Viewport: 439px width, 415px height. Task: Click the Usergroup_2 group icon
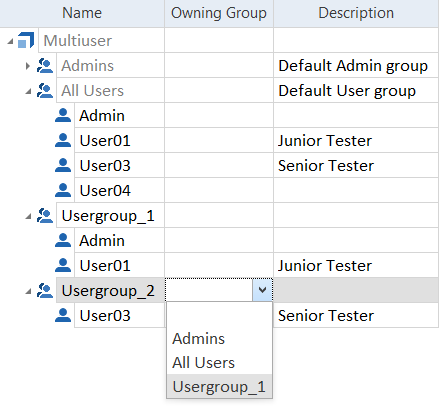coord(45,290)
